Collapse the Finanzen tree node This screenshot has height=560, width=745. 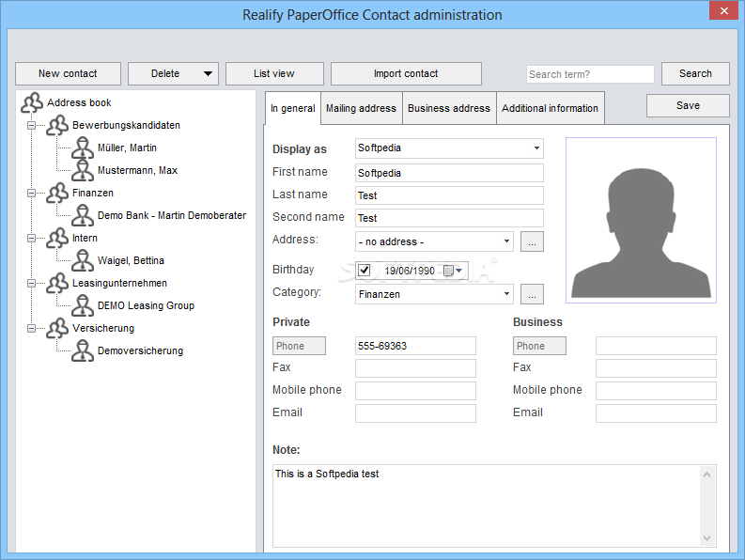point(31,193)
